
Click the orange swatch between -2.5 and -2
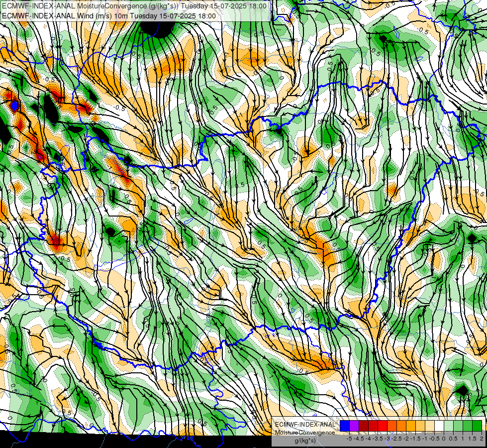click(x=401, y=426)
